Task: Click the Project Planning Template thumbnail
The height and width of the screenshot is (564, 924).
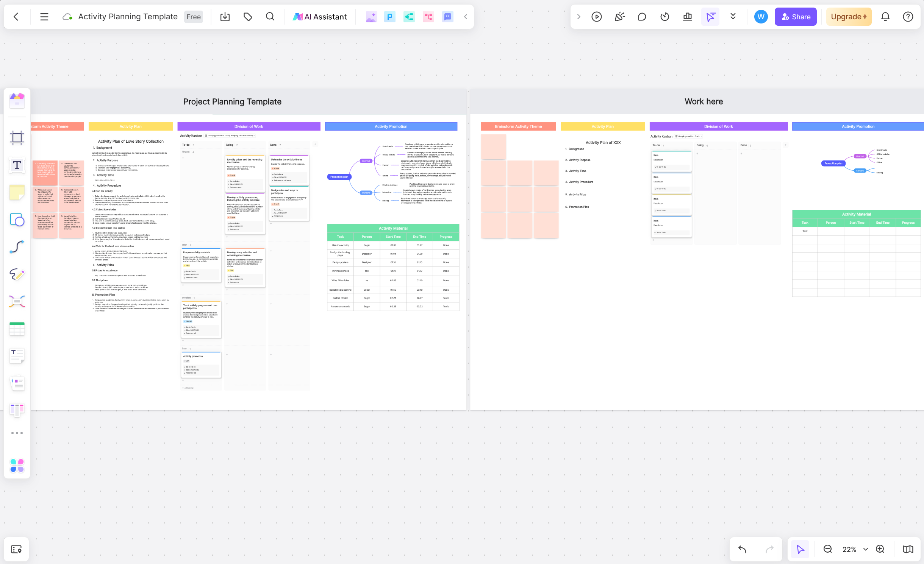Action: (x=232, y=101)
